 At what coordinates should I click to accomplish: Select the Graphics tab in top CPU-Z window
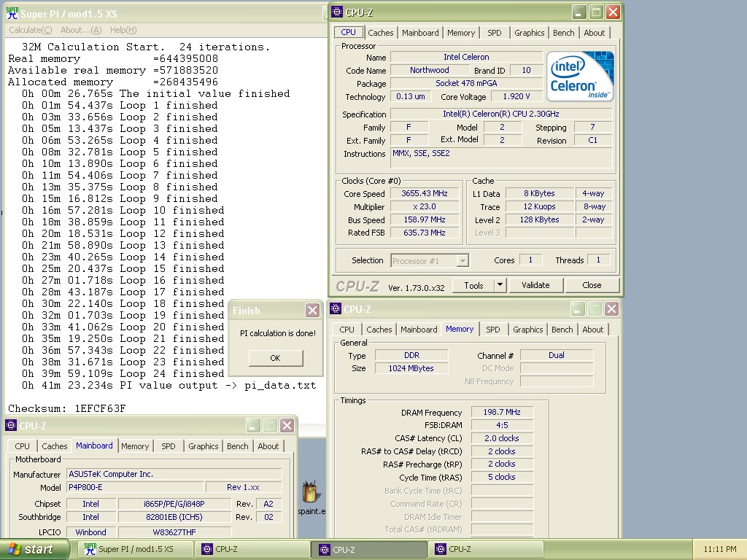(x=530, y=33)
